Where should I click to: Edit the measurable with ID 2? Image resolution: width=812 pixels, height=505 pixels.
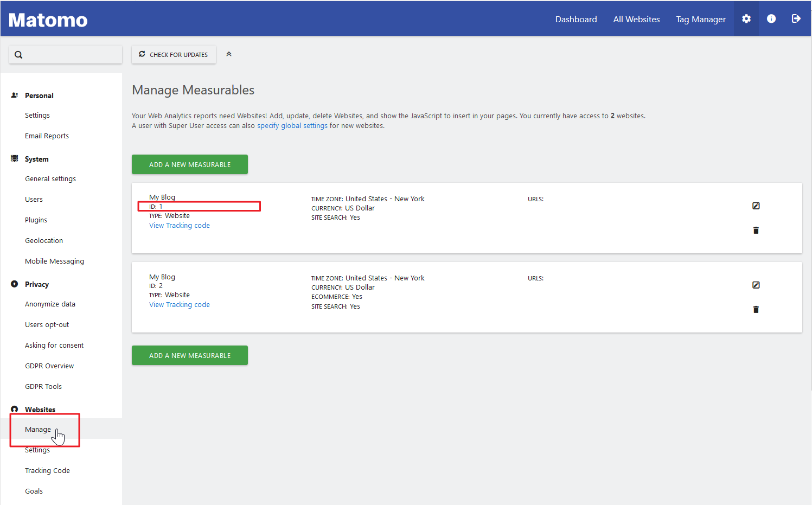click(756, 285)
